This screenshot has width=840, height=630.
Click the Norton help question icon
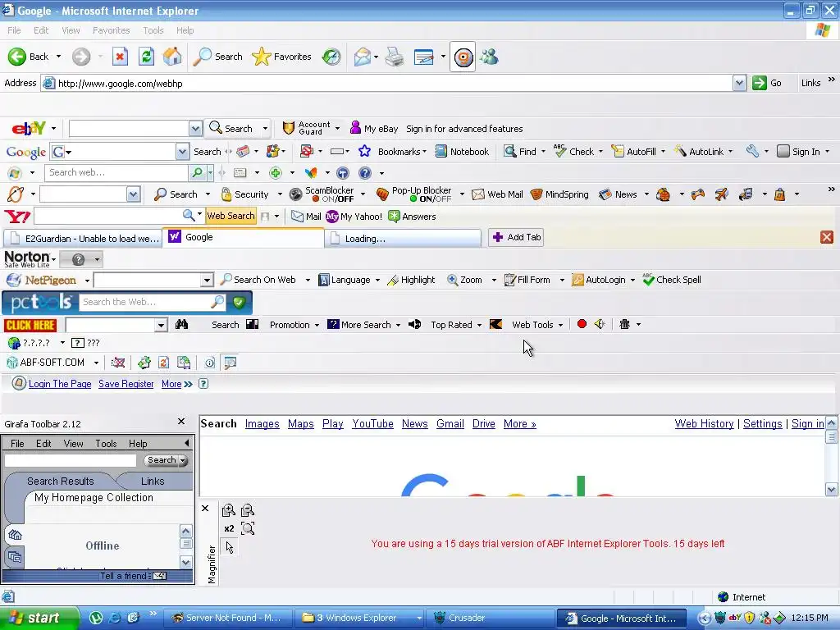(78, 260)
